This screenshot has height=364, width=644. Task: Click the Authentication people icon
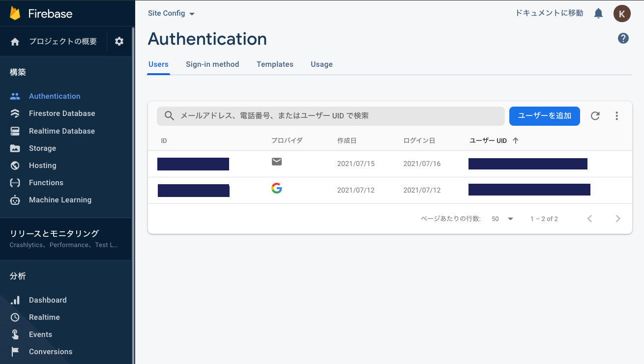click(x=15, y=96)
